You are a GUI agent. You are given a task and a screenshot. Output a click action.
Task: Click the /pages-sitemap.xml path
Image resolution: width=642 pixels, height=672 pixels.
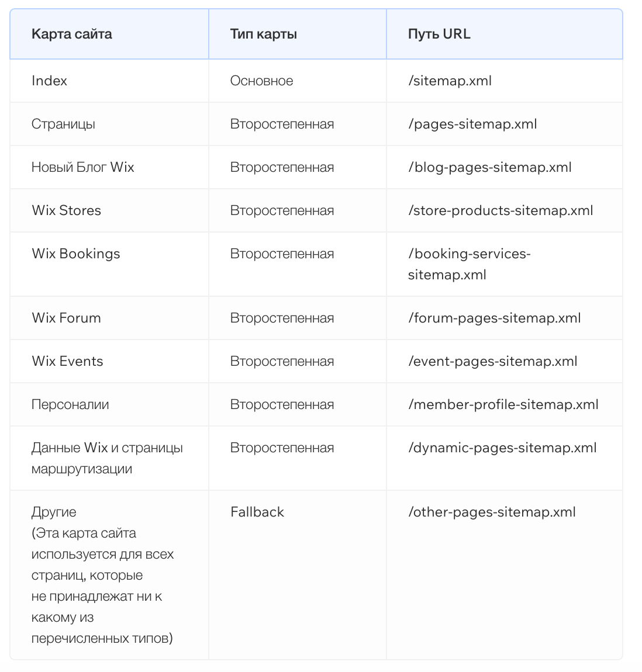[472, 124]
